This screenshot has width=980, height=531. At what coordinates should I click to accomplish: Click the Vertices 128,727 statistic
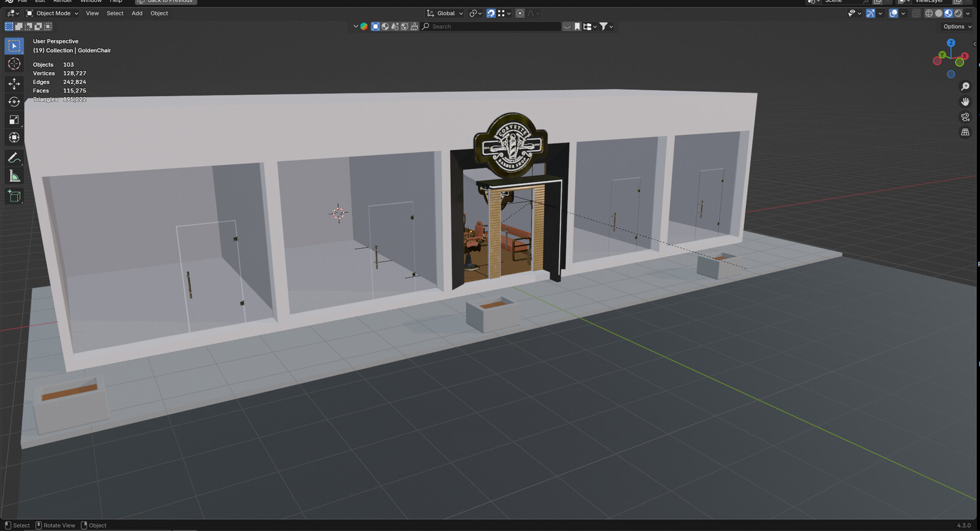59,73
